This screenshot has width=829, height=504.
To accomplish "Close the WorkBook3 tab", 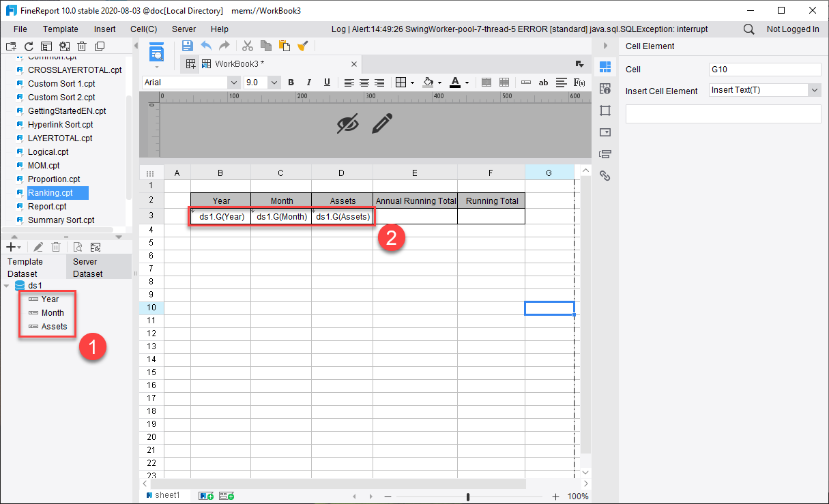I will pos(354,64).
